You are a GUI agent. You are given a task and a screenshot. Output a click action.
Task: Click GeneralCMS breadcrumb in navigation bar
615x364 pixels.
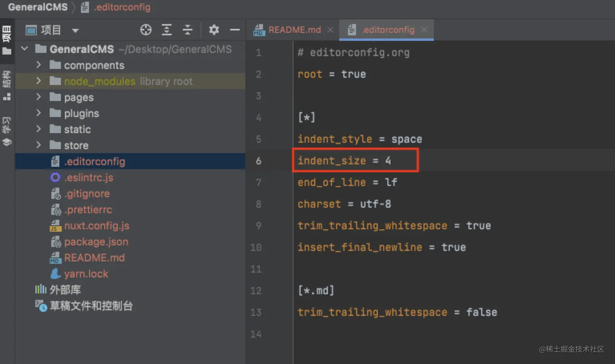tap(38, 7)
